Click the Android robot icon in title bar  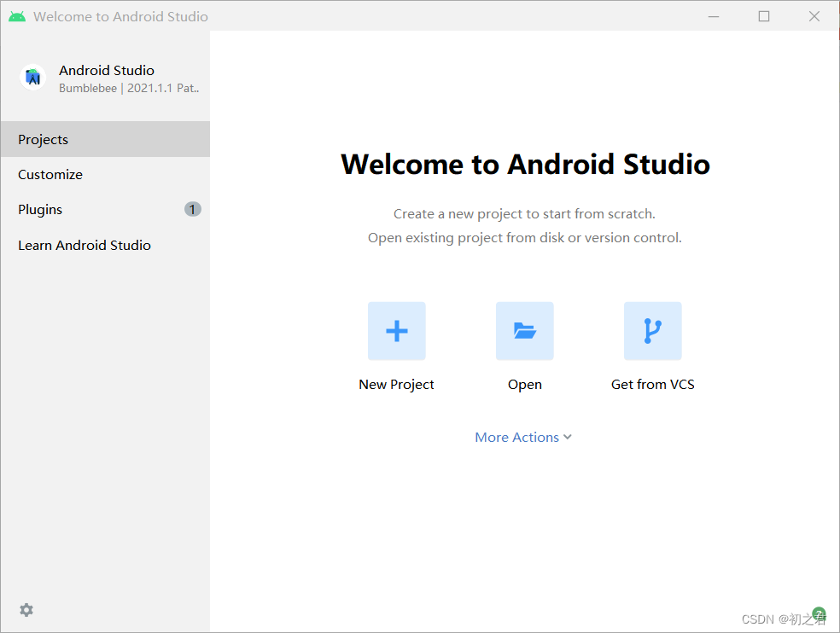coord(15,15)
